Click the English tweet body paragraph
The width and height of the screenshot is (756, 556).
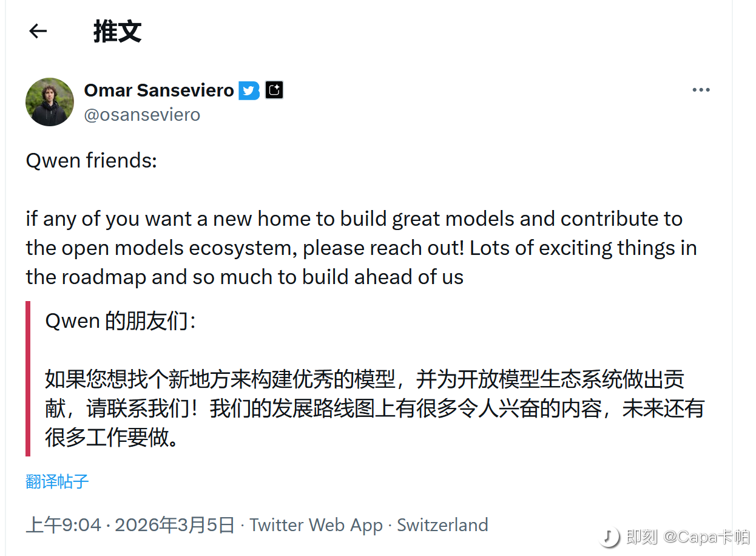(x=360, y=248)
